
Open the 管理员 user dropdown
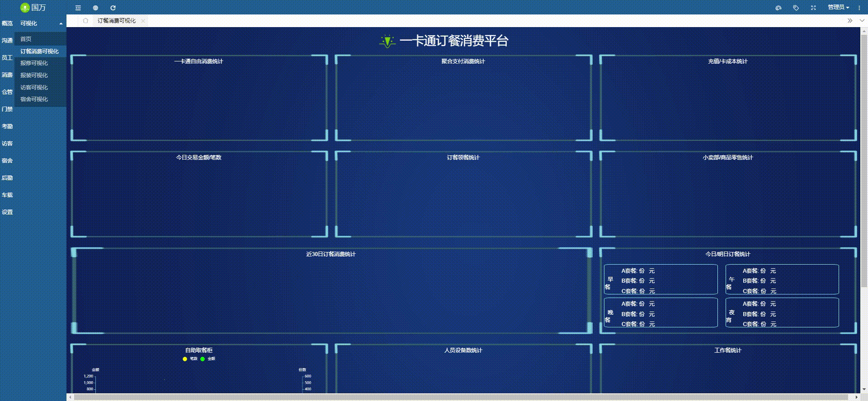838,8
